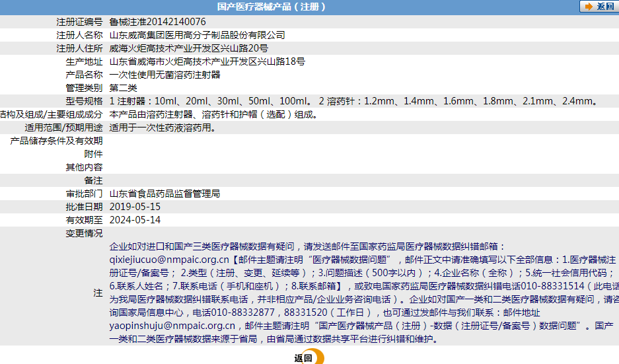
Task: Click the 审批部门 field label
Action: pos(84,194)
